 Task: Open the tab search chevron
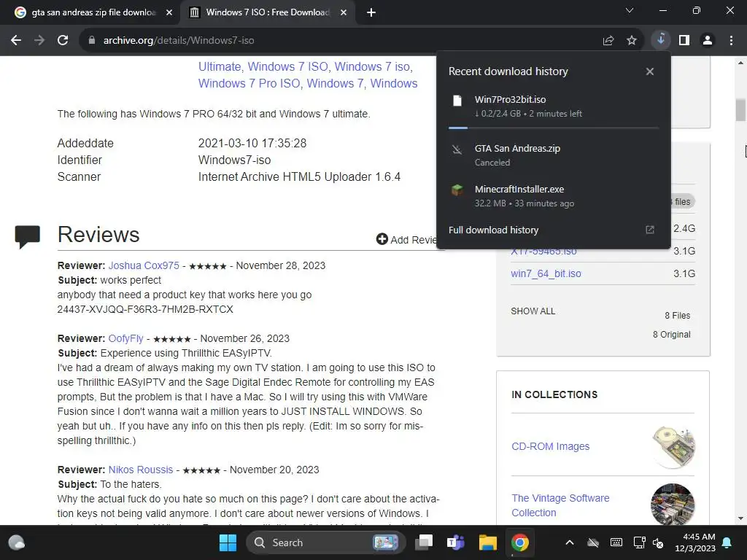(630, 10)
